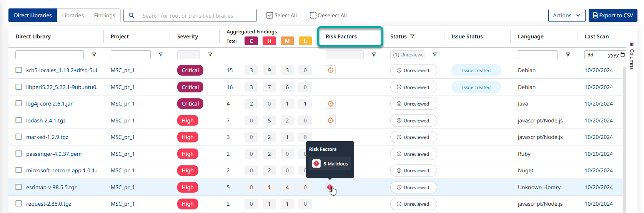Click the Critical (C) severity color badge in header
The image size is (644, 213).
point(251,41)
